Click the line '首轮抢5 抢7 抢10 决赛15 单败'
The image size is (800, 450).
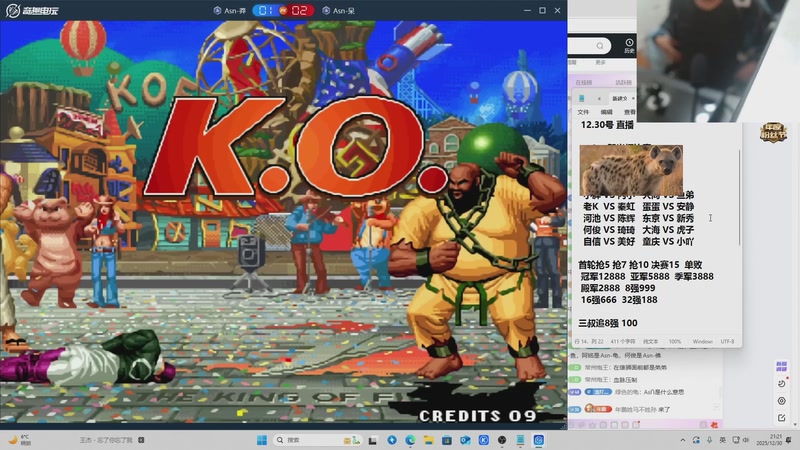pos(640,265)
